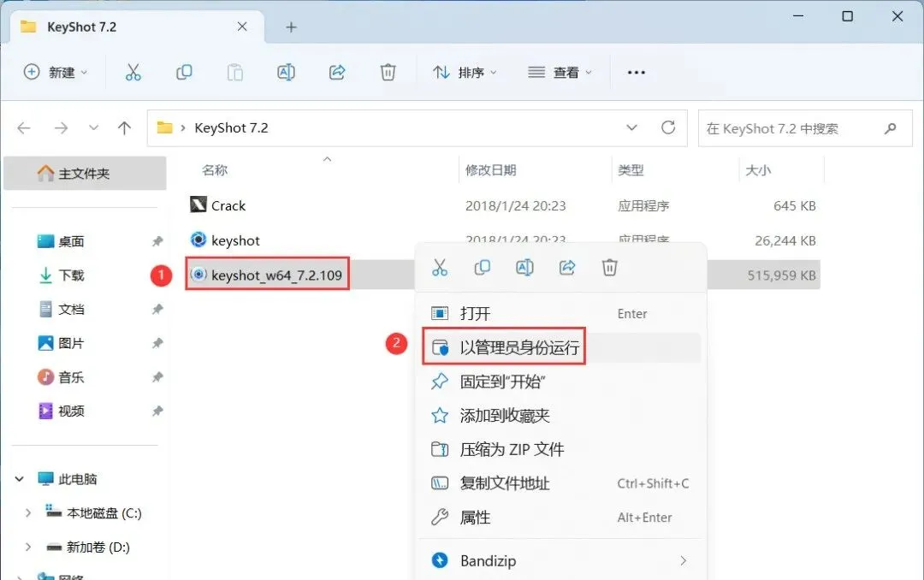
Task: Open 图片 in the sidebar
Action: 71,343
